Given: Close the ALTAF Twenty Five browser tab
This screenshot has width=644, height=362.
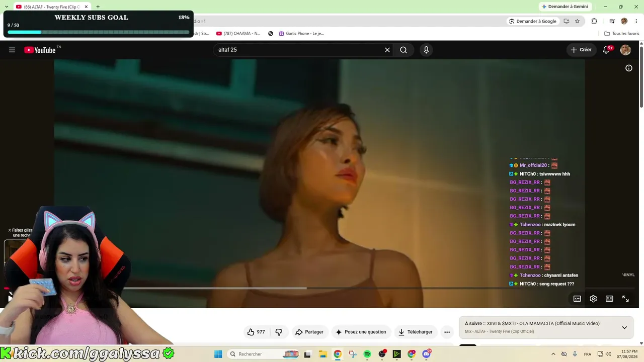Looking at the screenshot, I should (86, 7).
